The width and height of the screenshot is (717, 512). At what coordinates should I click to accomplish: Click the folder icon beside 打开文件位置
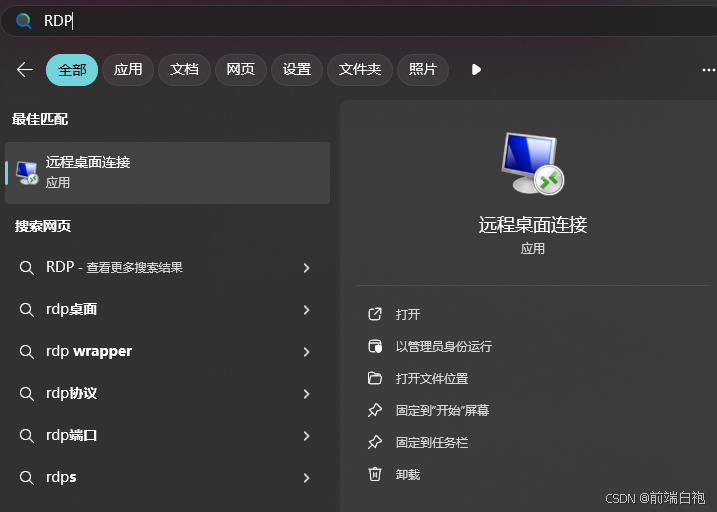click(x=375, y=378)
